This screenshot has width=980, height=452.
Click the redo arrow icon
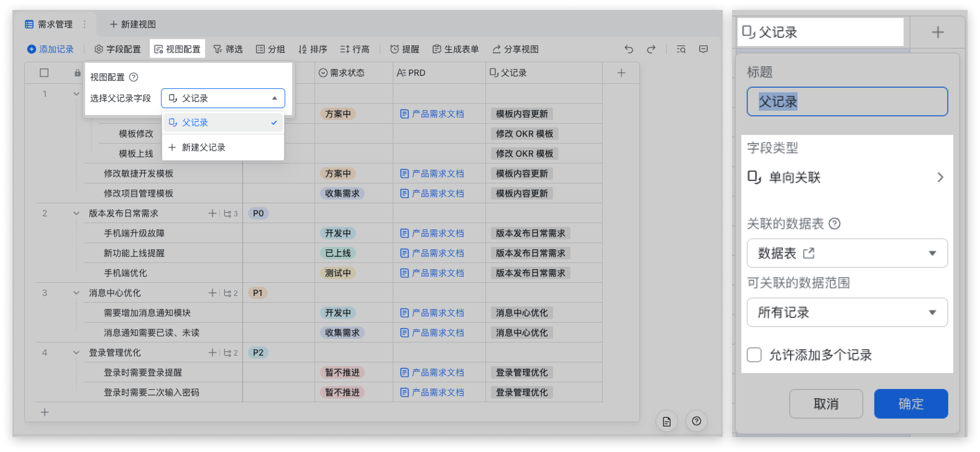pos(651,49)
